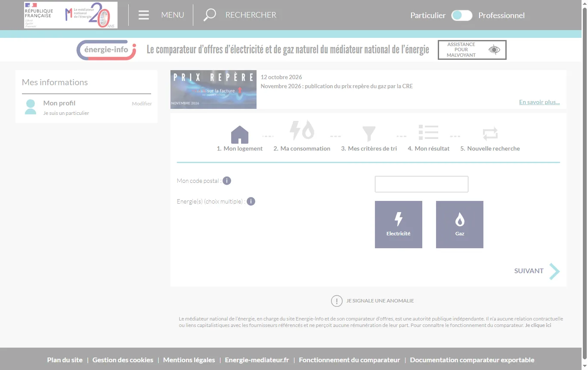
Task: Click the énergie-info logo
Action: (x=106, y=50)
